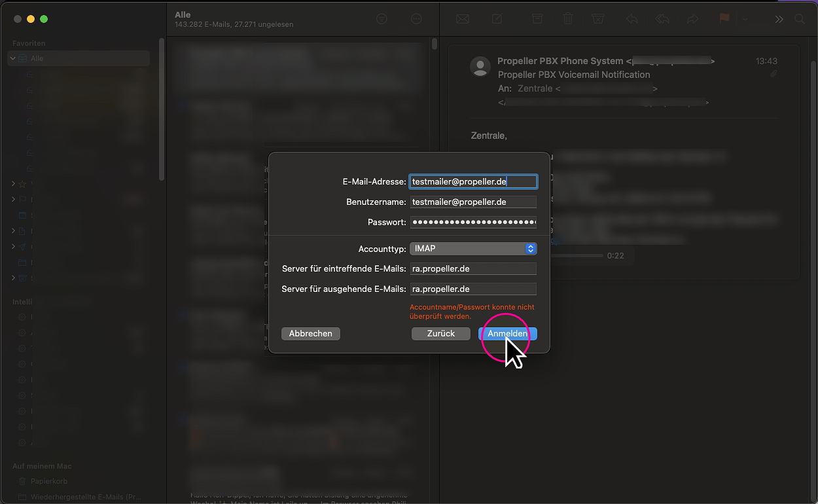Click the E-Mail-Adresse input field

(x=473, y=182)
